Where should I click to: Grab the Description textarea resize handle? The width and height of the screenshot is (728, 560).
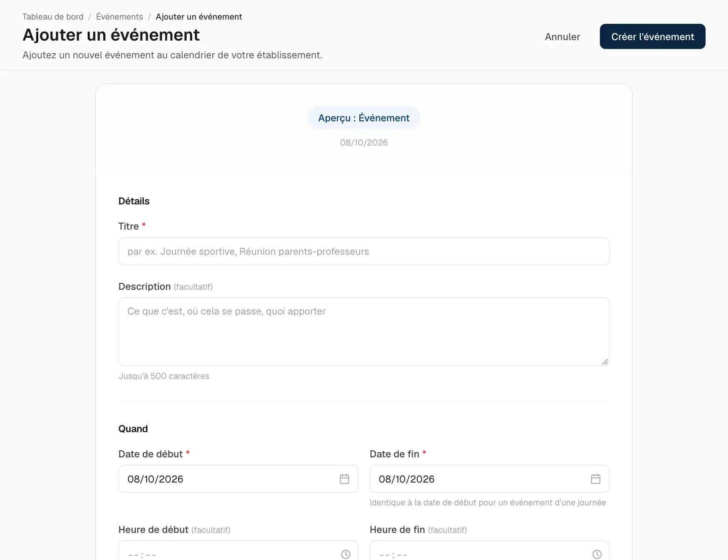pos(605,361)
